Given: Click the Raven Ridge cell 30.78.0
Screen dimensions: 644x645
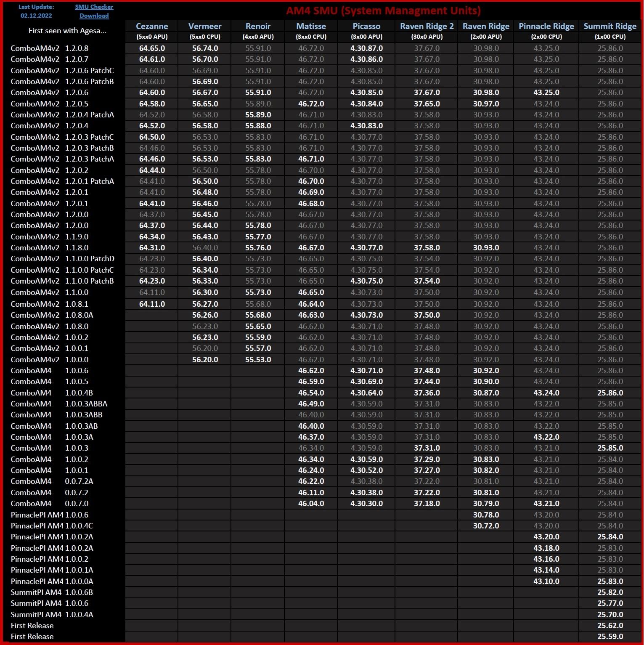Looking at the screenshot, I should (x=486, y=515).
